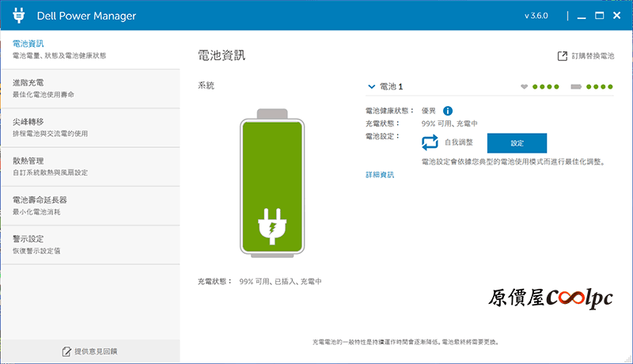Open 電池壽命延長器 section
Image resolution: width=633 pixels, height=364 pixels.
[90, 206]
